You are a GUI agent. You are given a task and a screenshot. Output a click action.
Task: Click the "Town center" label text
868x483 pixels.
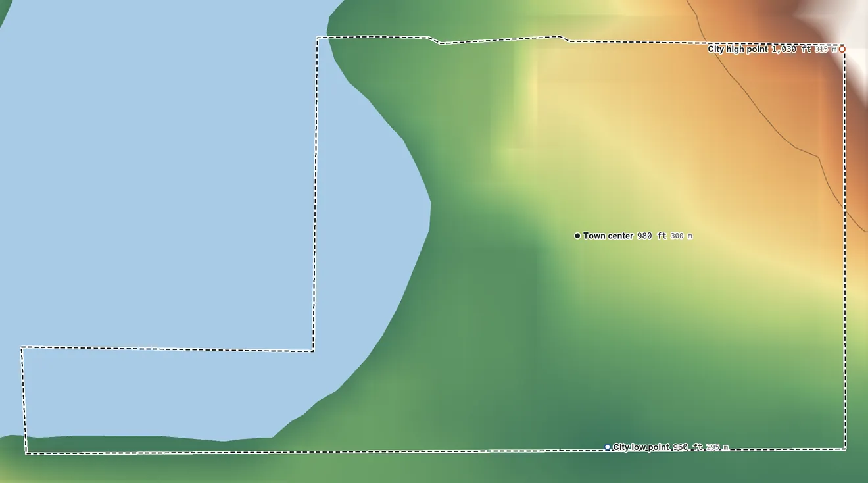click(x=608, y=236)
